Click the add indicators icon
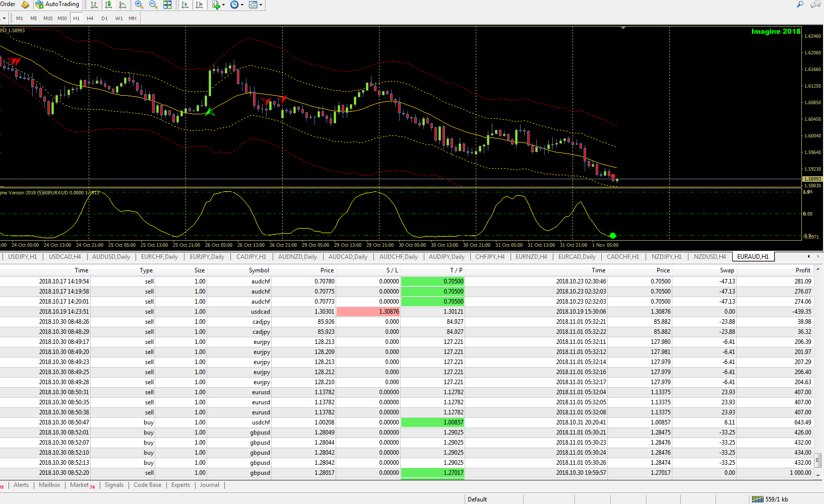Image resolution: width=824 pixels, height=504 pixels. tap(216, 5)
